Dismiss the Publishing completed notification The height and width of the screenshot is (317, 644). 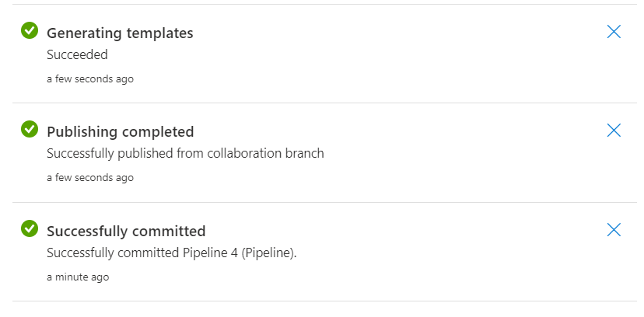(614, 131)
